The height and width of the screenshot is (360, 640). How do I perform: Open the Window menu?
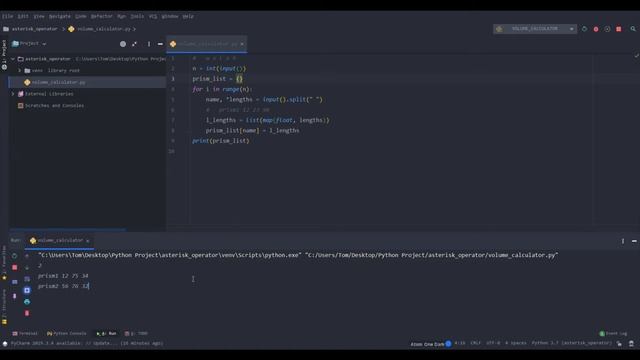click(x=170, y=16)
